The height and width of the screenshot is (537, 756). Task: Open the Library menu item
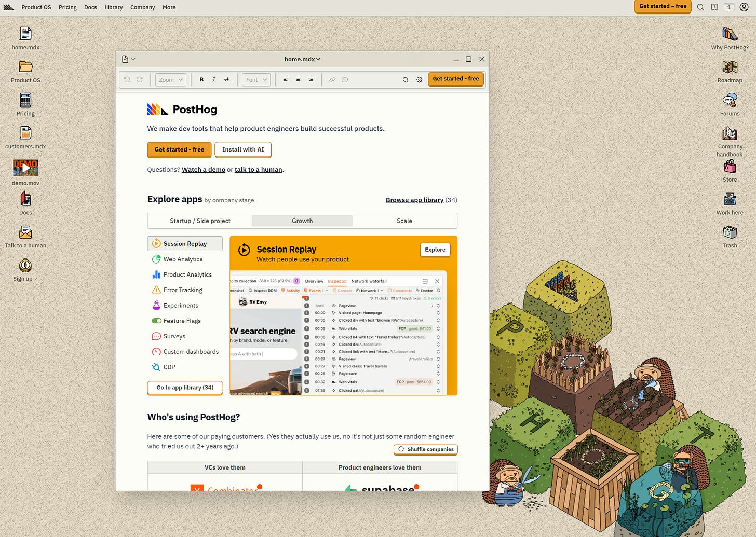coord(114,7)
